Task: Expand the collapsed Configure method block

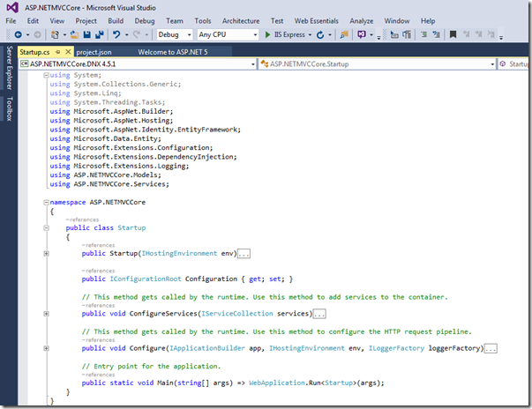Action: (x=46, y=348)
